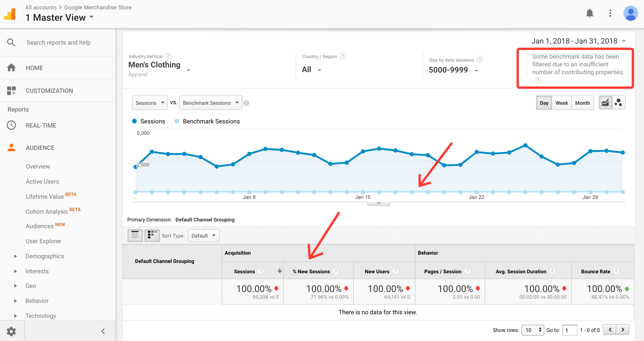Image resolution: width=644 pixels, height=341 pixels.
Task: Show help for Country / Region
Action: (343, 56)
